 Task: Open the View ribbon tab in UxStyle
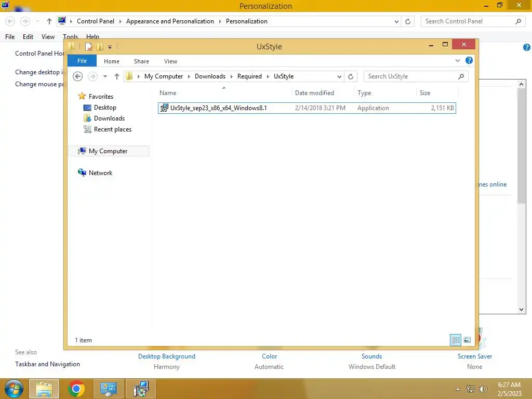(170, 61)
